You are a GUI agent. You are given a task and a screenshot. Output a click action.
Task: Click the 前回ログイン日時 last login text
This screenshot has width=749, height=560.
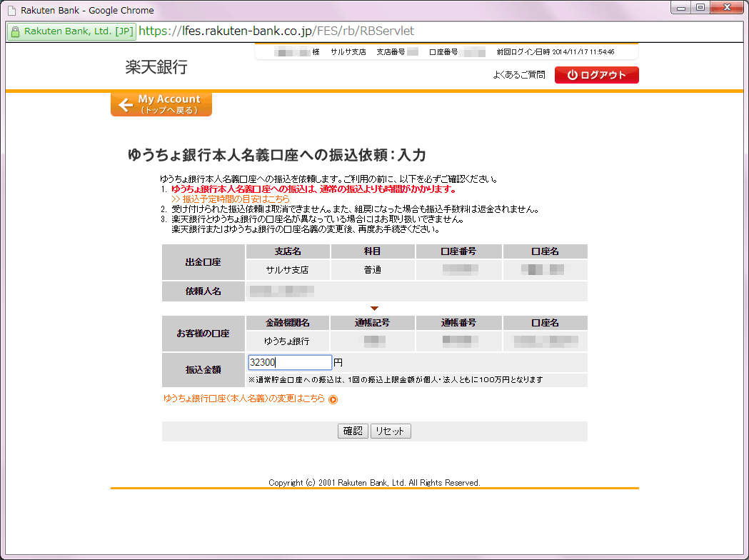(x=556, y=51)
